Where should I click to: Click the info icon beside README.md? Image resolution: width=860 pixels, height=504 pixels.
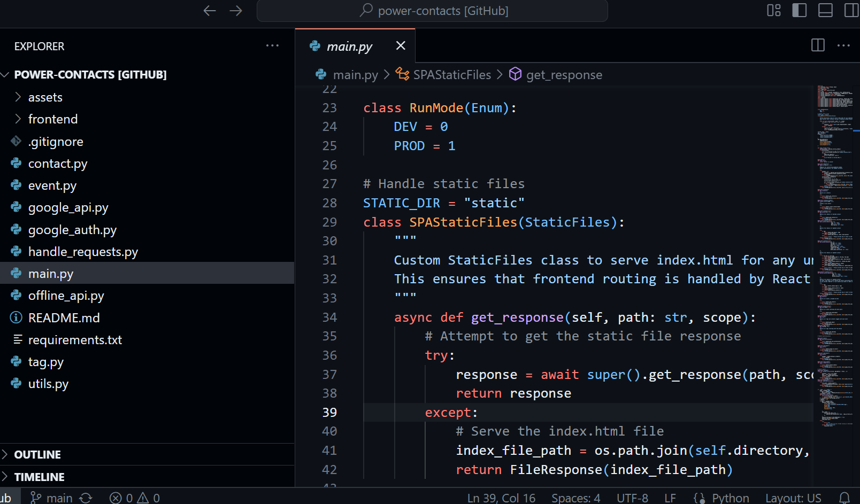tap(17, 317)
